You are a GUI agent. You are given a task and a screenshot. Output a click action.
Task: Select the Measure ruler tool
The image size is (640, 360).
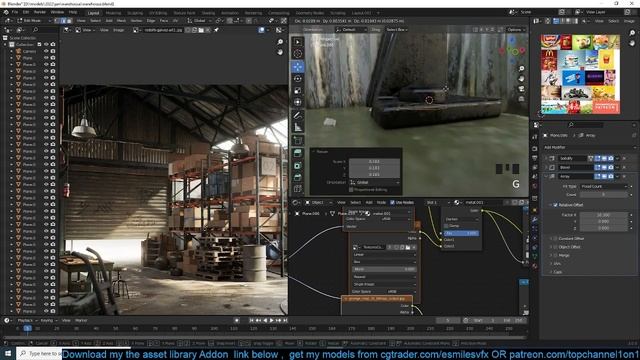(x=298, y=127)
